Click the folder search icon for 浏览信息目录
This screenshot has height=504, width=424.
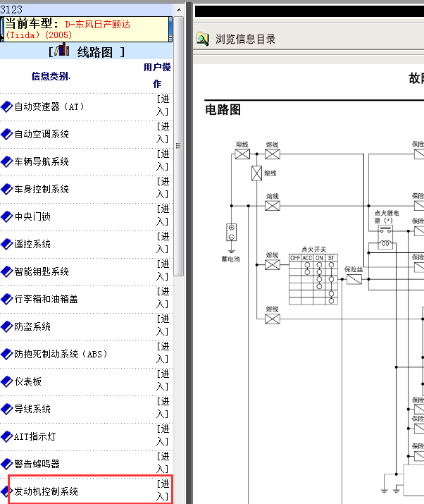[x=203, y=39]
